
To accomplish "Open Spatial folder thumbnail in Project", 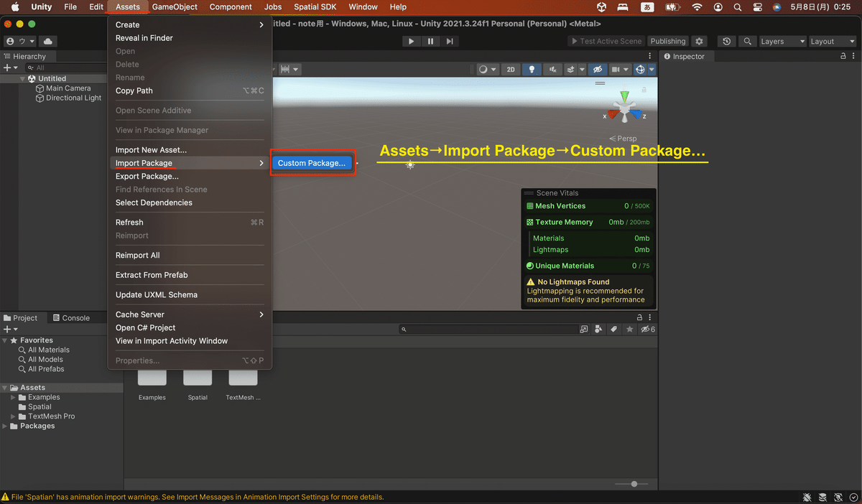I will 198,378.
